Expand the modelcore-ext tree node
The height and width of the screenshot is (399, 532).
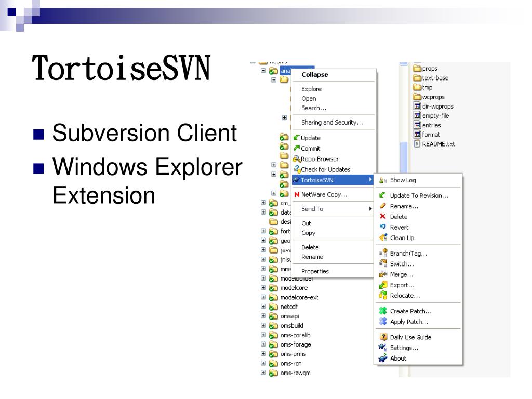point(263,297)
